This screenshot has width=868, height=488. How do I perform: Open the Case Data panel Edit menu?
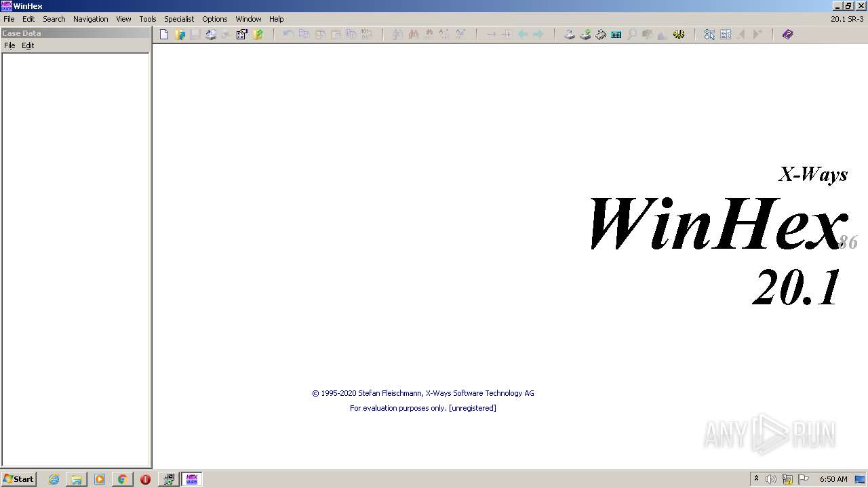pos(28,45)
